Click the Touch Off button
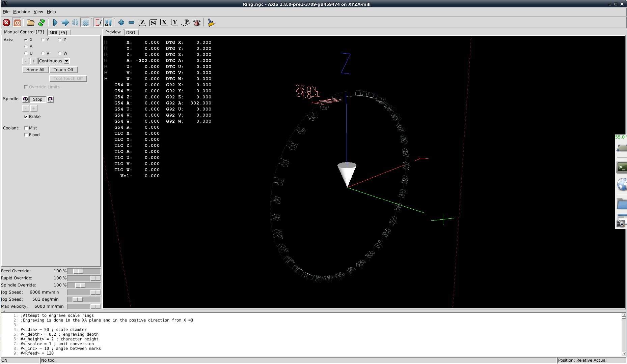This screenshot has height=364, width=627. (x=63, y=70)
